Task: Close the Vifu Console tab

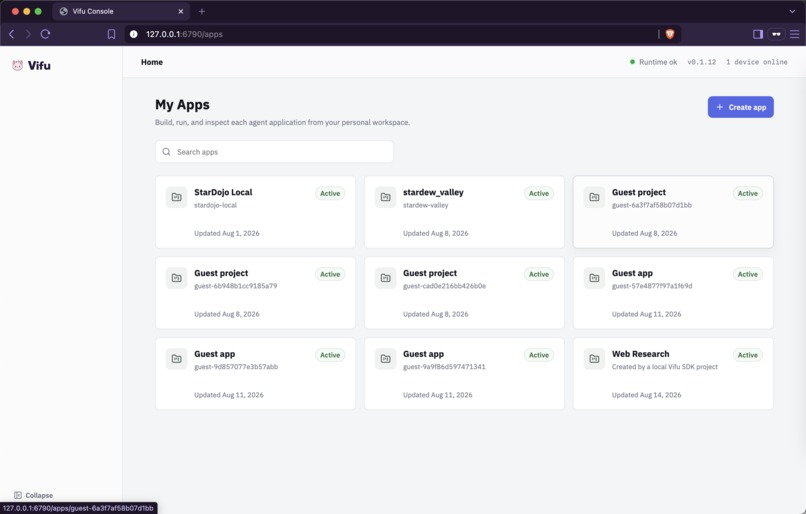Action: coord(180,11)
